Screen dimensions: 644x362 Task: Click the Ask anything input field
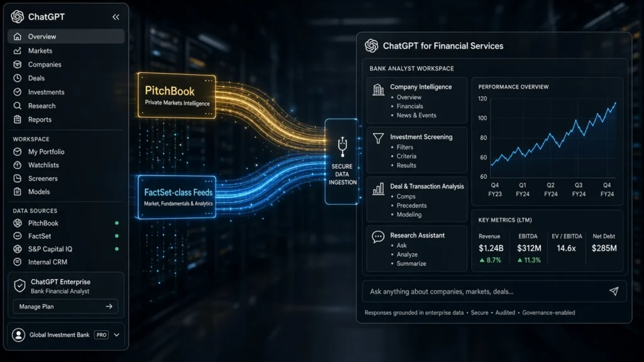coord(494,292)
